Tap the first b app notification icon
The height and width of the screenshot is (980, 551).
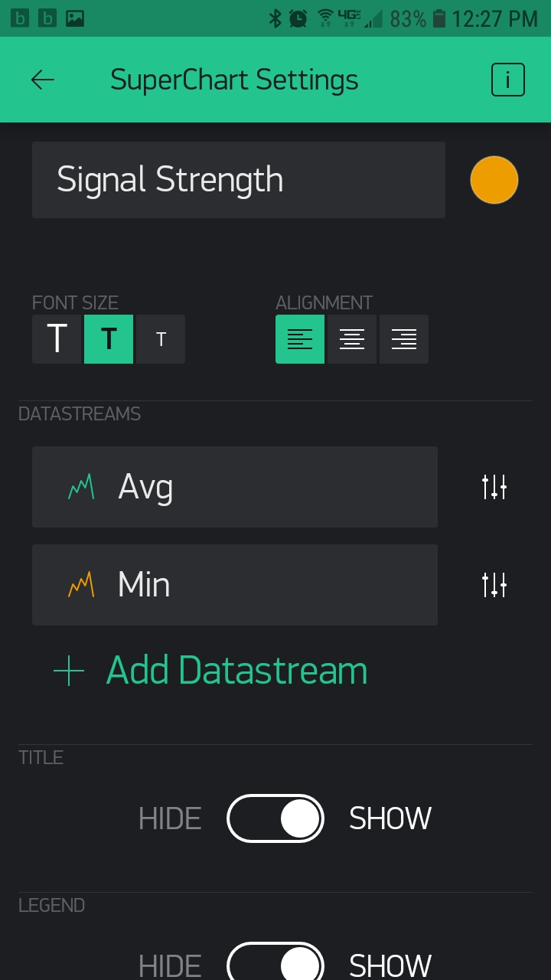coord(20,18)
